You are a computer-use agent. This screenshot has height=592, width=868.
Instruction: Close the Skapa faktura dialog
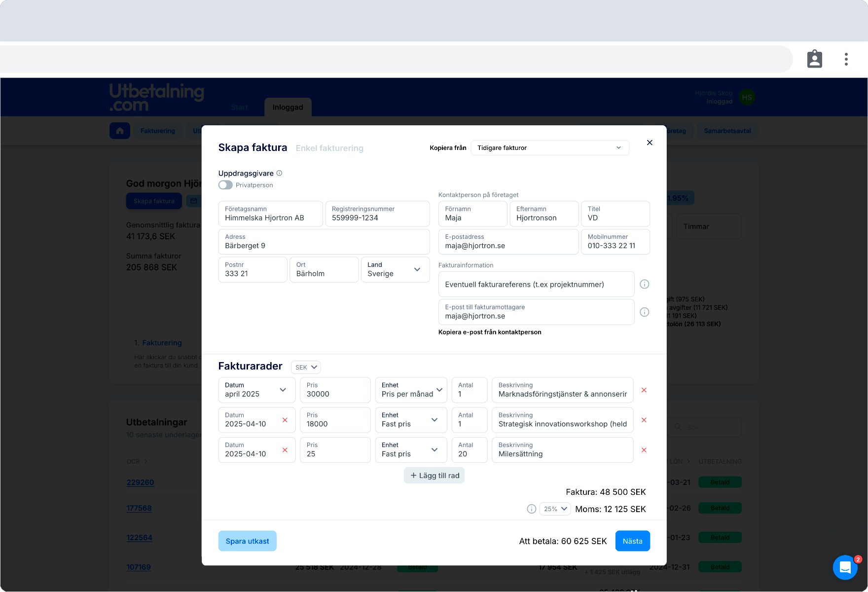[650, 143]
